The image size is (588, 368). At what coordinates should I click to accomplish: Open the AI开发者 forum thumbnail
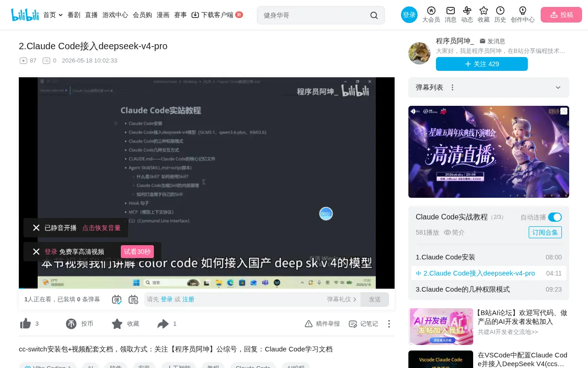pos(441,327)
